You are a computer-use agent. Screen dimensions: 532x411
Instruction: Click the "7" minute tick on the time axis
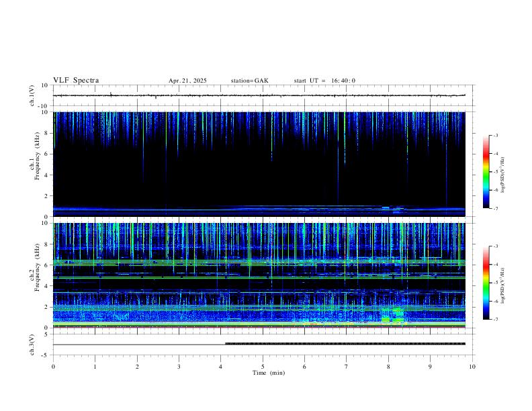pyautogui.click(x=347, y=367)
